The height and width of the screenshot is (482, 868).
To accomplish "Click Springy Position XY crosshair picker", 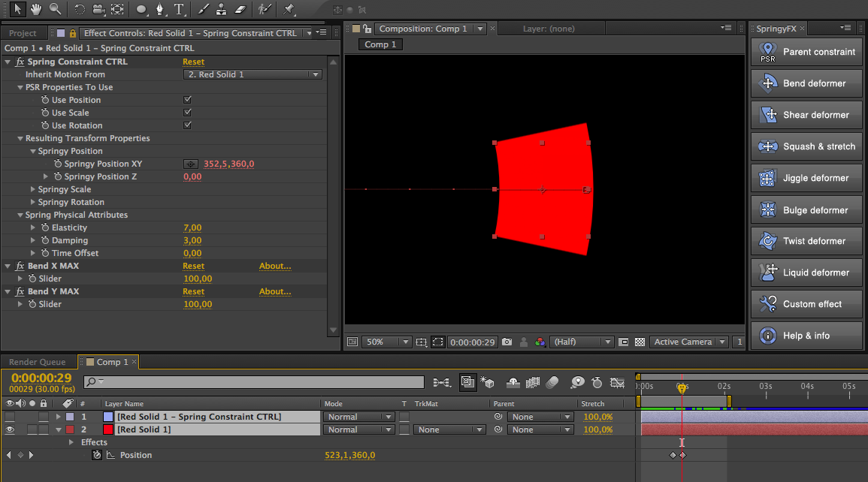I will click(x=190, y=164).
